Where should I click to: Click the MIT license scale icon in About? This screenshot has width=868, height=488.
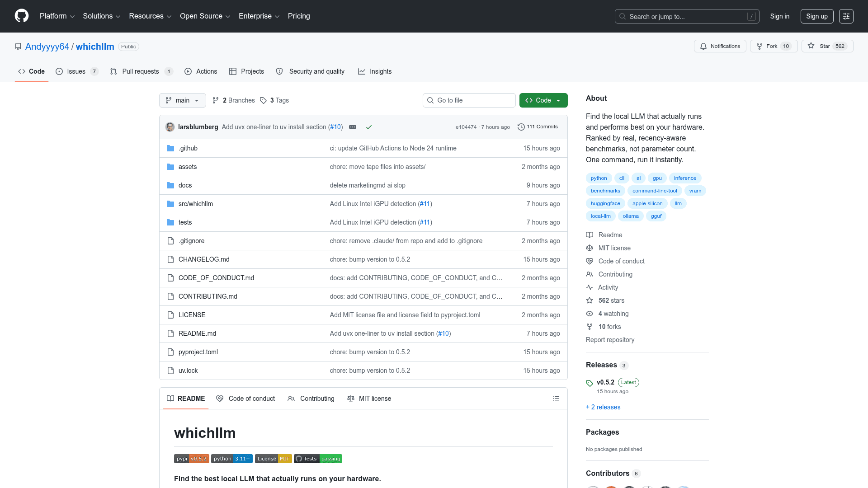point(590,248)
